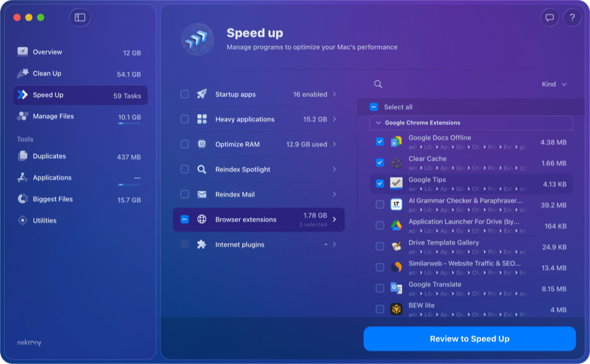Viewport: 590px width, 364px height.
Task: Check the Reindex Spotlight checkbox
Action: [x=184, y=169]
